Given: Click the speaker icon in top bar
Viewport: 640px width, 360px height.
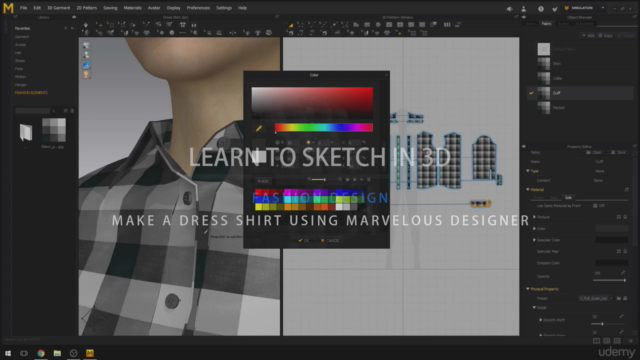Looking at the screenshot, I should point(510,9).
